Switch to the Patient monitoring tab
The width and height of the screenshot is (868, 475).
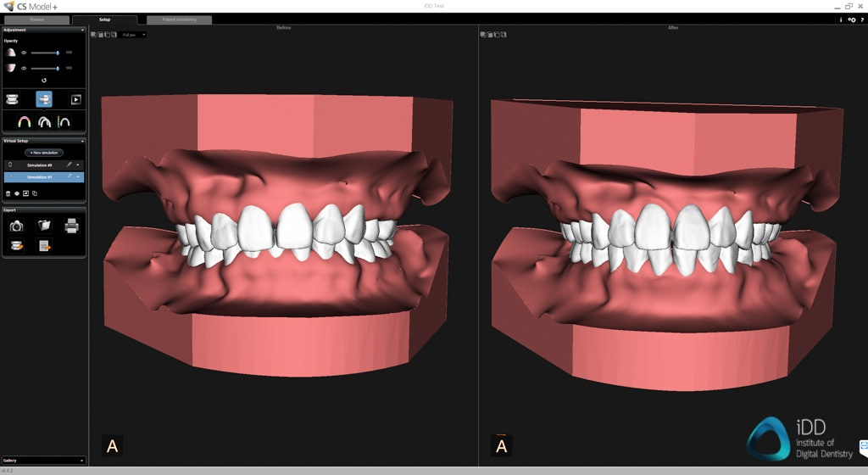pyautogui.click(x=180, y=20)
